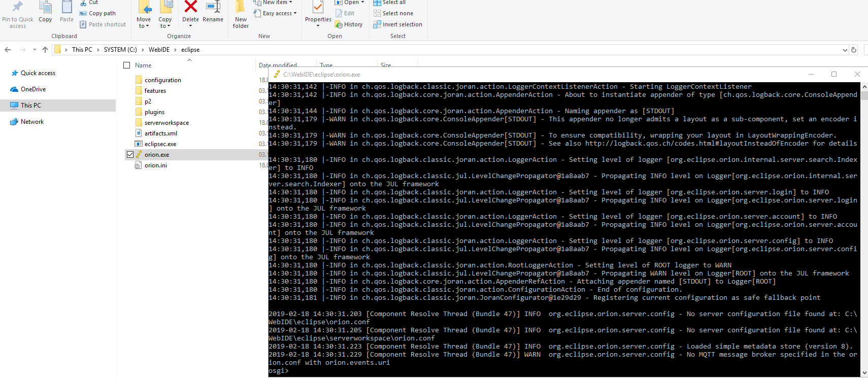This screenshot has width=868, height=381.
Task: Click the Rename icon
Action: point(213,7)
